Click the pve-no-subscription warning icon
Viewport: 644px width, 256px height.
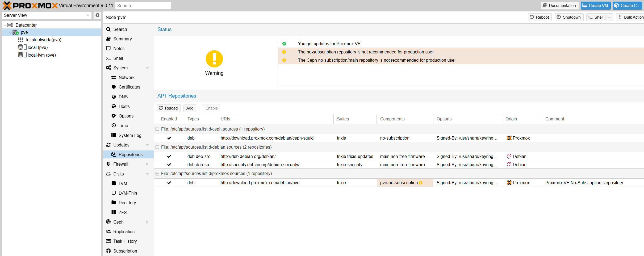click(421, 183)
